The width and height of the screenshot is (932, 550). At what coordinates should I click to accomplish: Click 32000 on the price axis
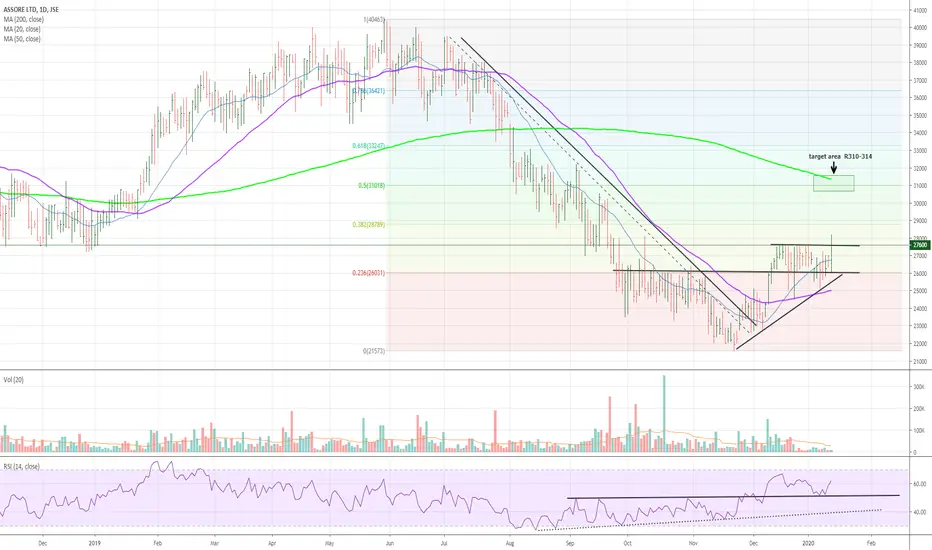[x=920, y=168]
